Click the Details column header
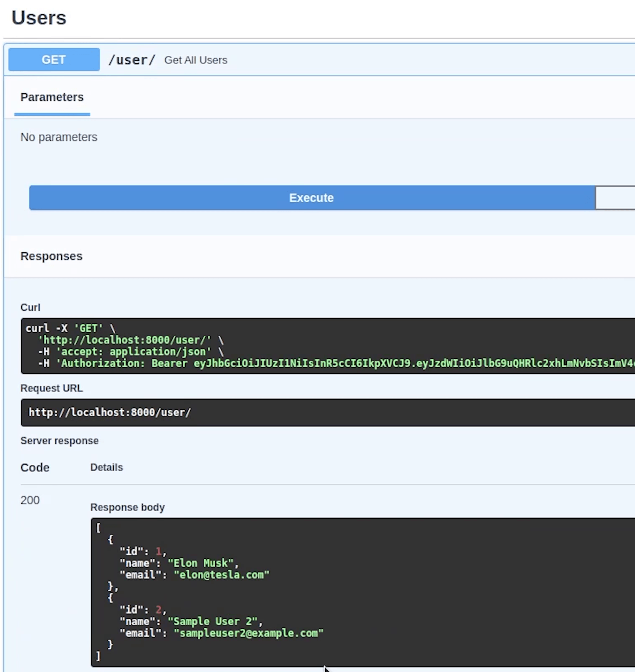Viewport: 635px width, 672px height. click(107, 467)
